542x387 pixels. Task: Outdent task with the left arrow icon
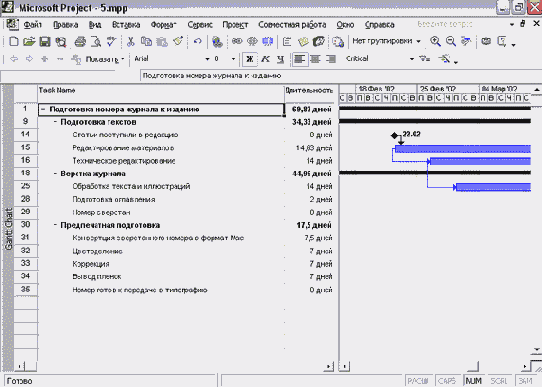click(14, 59)
